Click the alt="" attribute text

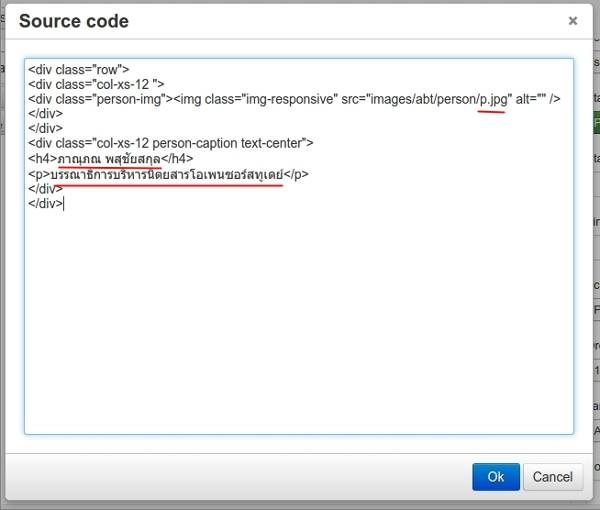[x=530, y=99]
